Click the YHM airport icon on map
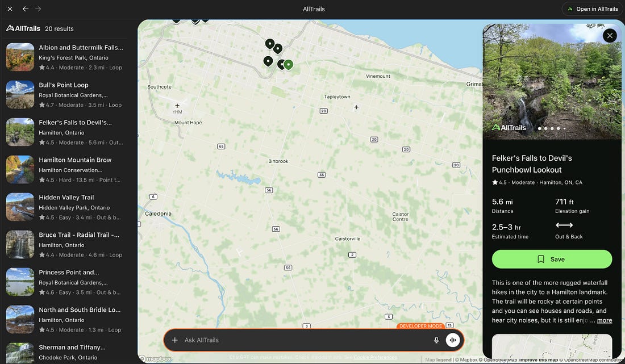The image size is (625, 364). coord(177,106)
